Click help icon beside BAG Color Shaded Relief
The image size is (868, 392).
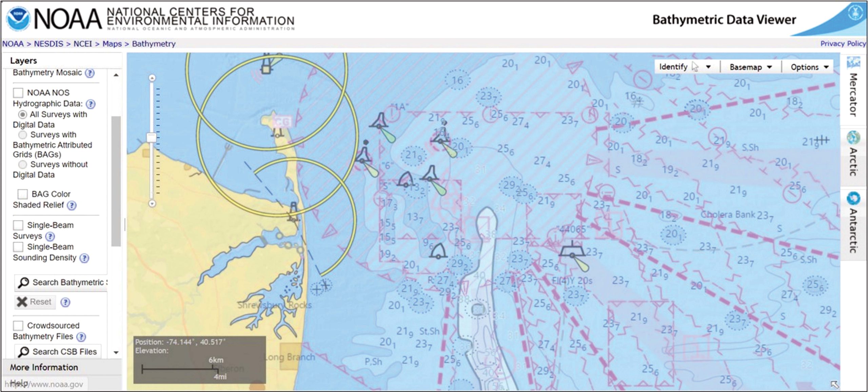click(x=72, y=205)
